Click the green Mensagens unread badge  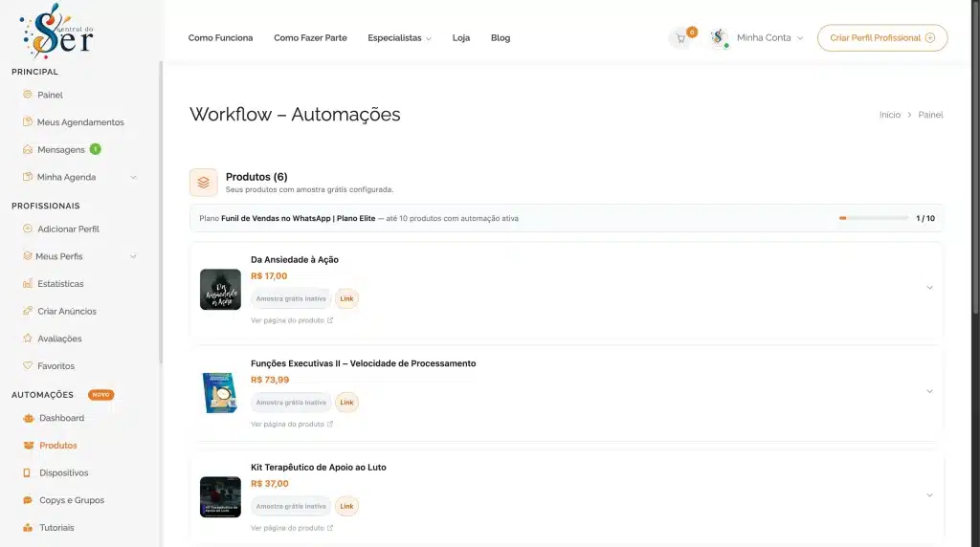pos(95,149)
